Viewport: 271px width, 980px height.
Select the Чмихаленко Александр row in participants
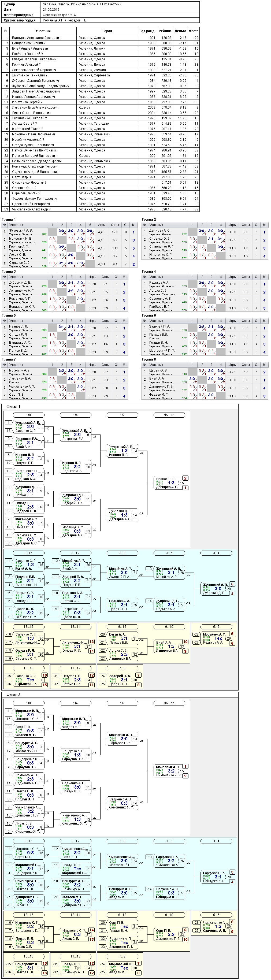coord(101,209)
